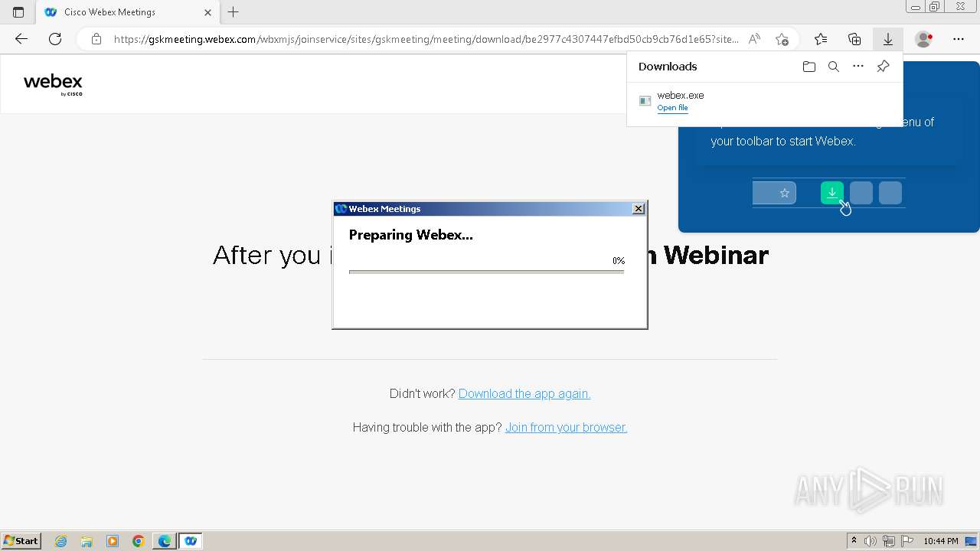
Task: Show hidden system tray icons
Action: (854, 541)
